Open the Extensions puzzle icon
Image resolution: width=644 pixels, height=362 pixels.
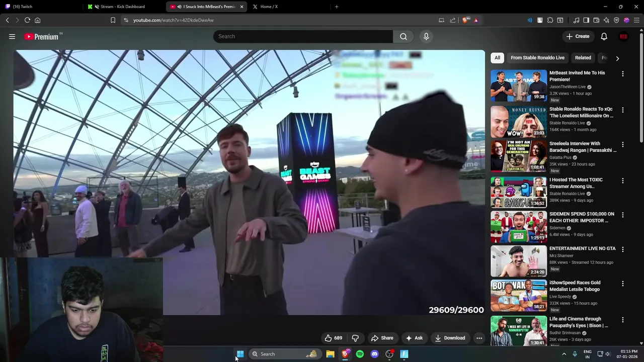click(x=550, y=20)
